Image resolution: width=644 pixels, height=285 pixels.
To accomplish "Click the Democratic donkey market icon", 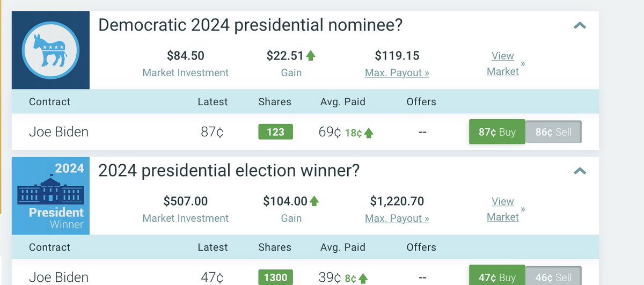I will (x=50, y=50).
